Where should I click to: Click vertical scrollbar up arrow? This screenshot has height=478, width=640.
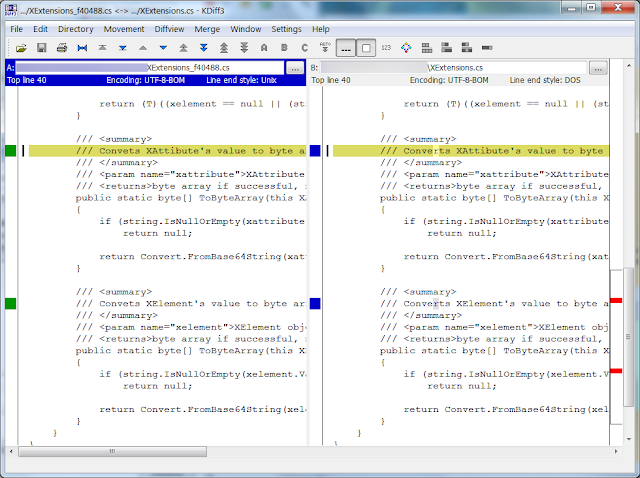pyautogui.click(x=629, y=65)
